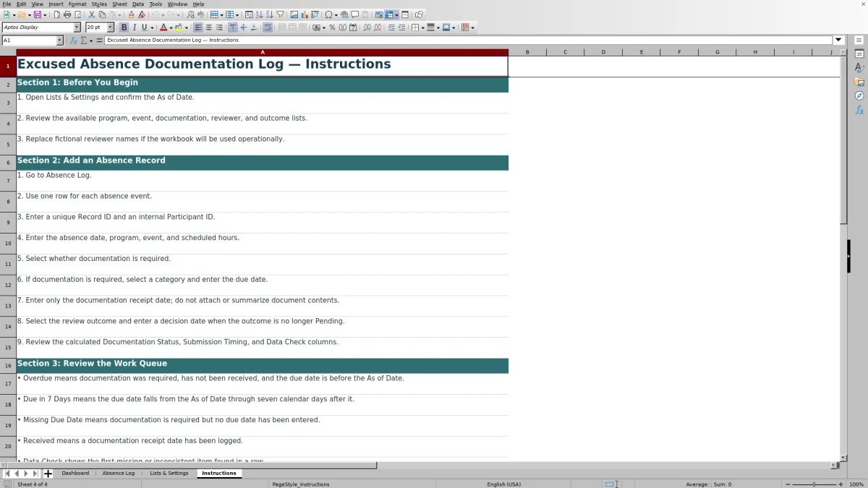The image size is (868, 488).
Task: Toggle Align Right for the cell
Action: tap(219, 27)
